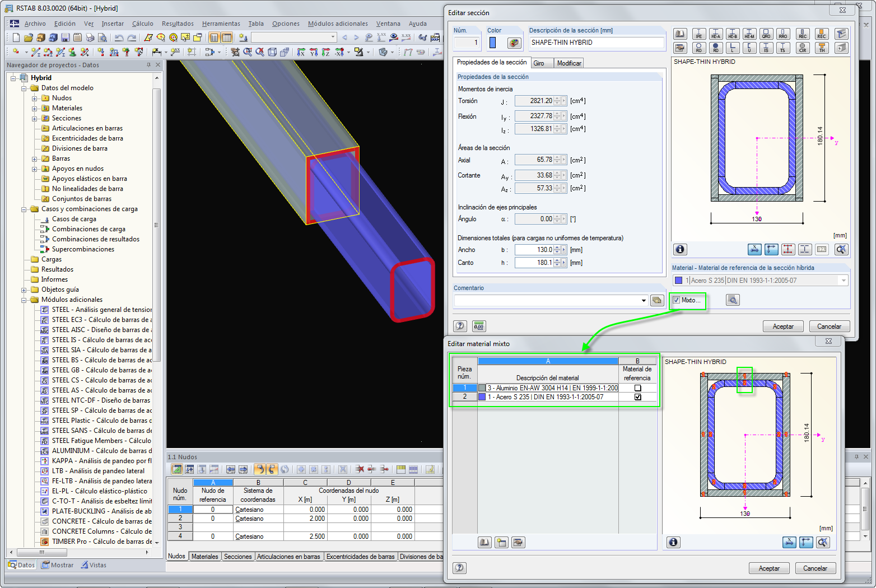Switch to the Modificar tab
876x588 pixels.
(569, 63)
